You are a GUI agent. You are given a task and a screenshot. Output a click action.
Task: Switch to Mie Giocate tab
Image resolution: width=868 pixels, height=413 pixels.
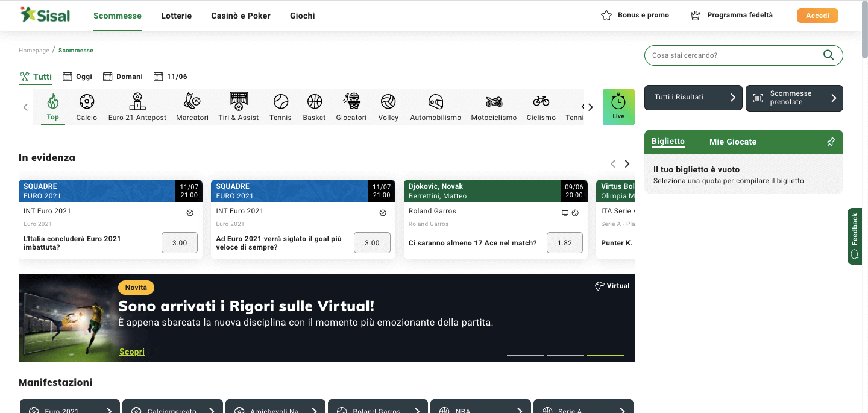coord(733,142)
